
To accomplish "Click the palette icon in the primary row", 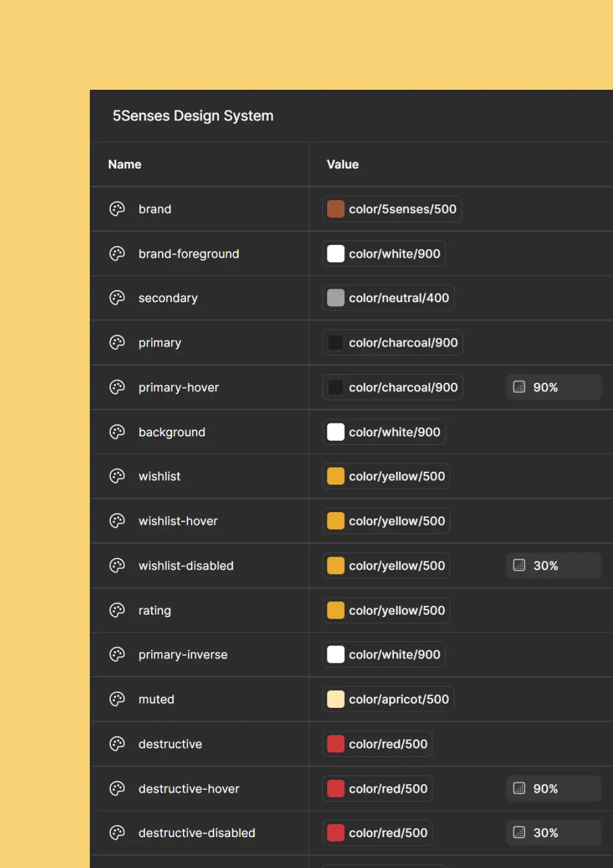I will point(117,343).
